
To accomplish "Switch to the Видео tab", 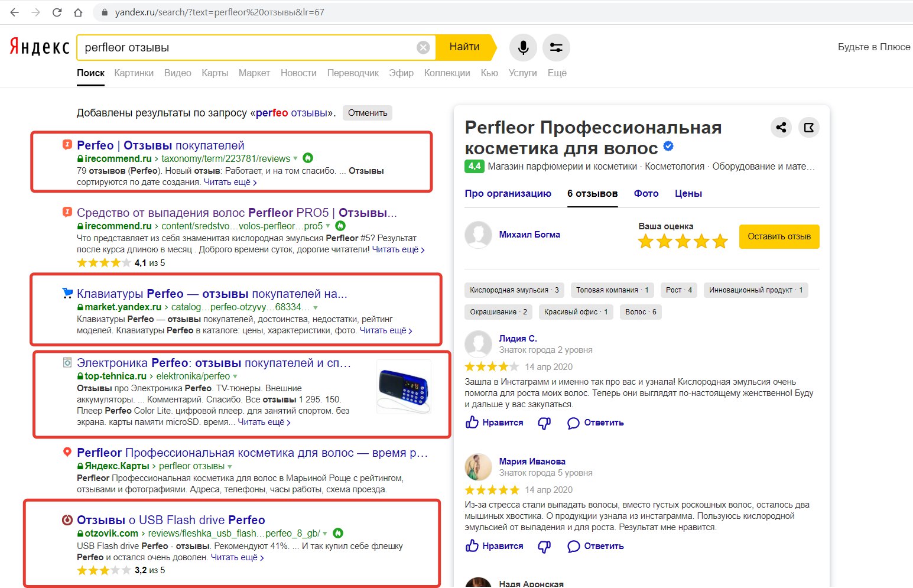I will tap(177, 73).
